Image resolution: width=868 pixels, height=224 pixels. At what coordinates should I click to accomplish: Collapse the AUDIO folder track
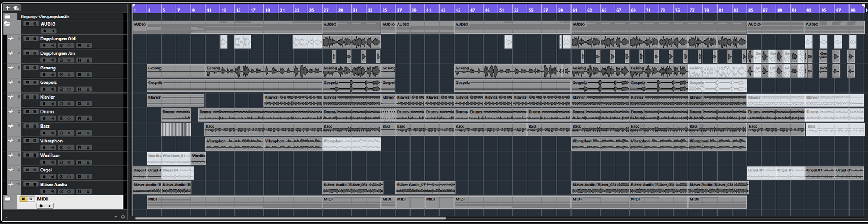click(x=7, y=24)
